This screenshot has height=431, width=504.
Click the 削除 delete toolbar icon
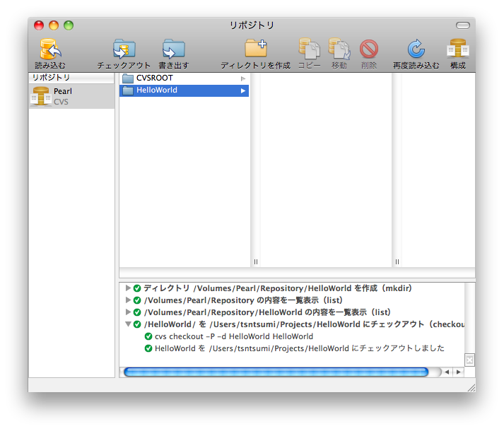[x=369, y=49]
